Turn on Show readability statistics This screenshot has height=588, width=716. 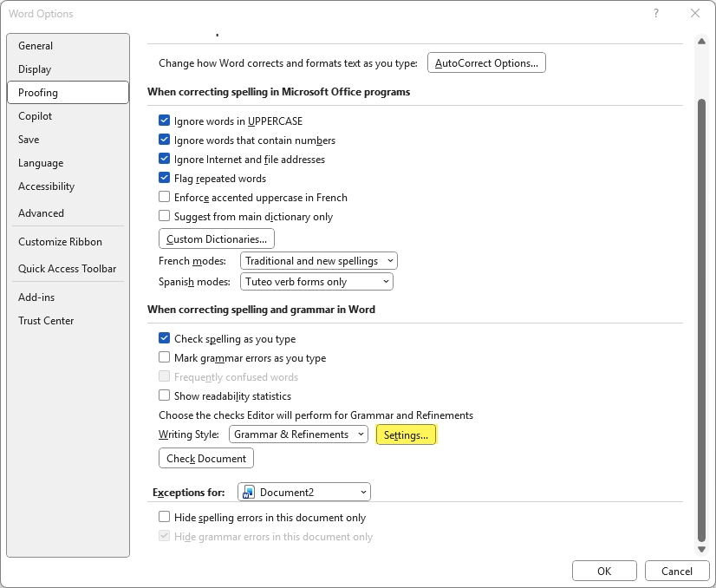(x=164, y=395)
